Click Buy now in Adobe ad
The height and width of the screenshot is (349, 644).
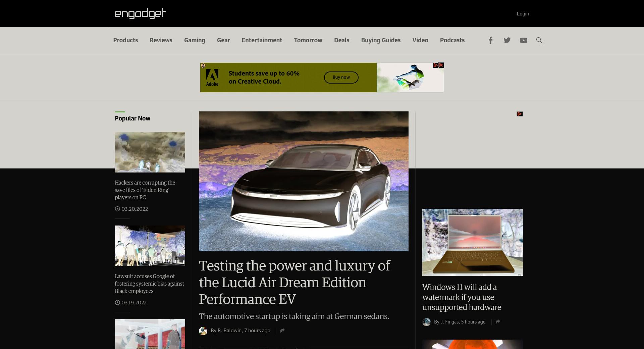341,77
